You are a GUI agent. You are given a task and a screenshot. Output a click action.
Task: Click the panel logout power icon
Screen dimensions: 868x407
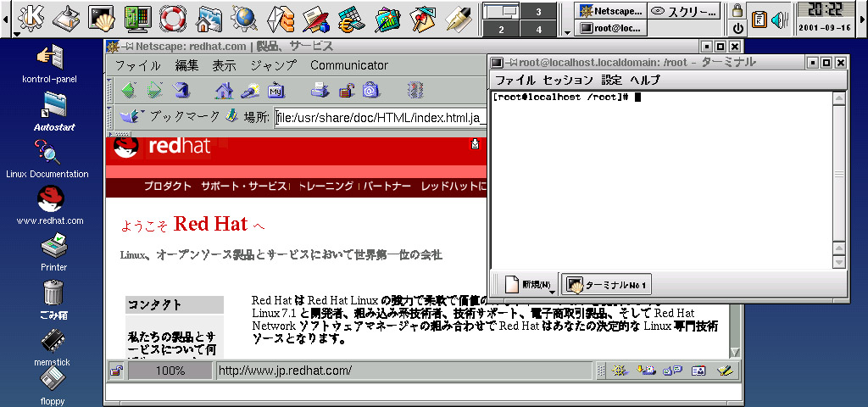(737, 28)
